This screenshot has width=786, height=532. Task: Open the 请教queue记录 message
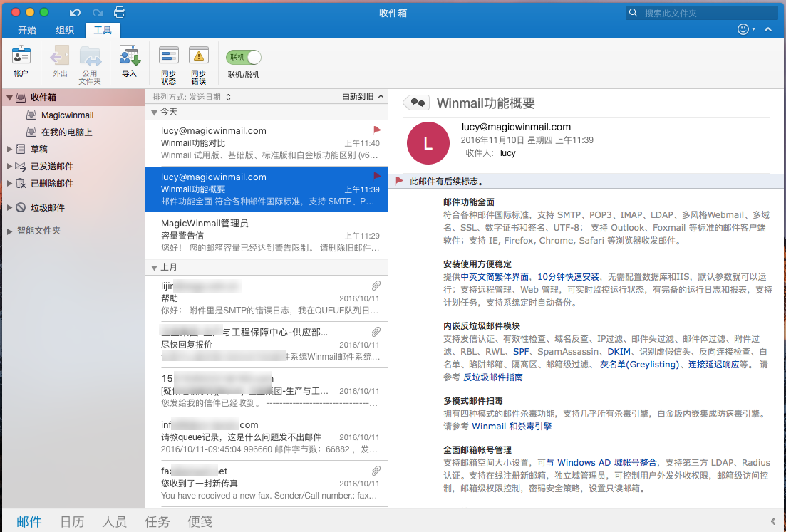(x=267, y=437)
